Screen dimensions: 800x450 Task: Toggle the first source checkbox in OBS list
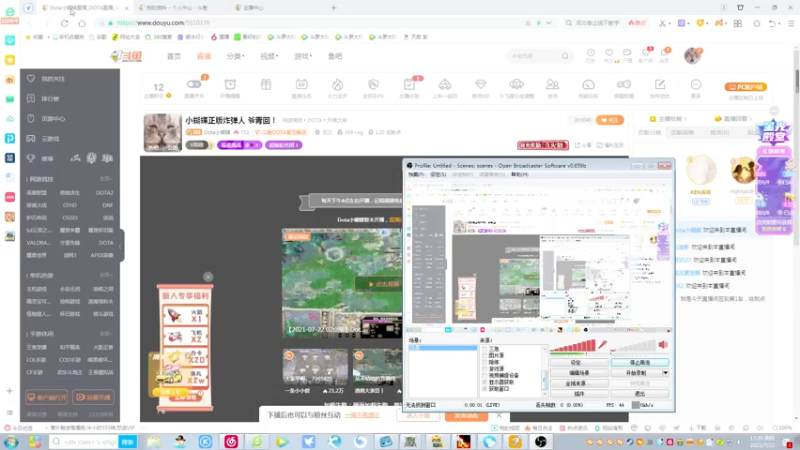point(485,349)
